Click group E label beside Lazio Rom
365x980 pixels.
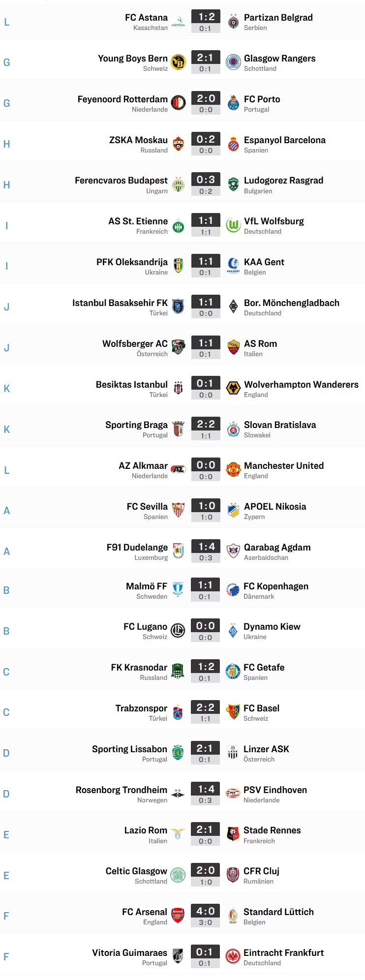click(6, 834)
